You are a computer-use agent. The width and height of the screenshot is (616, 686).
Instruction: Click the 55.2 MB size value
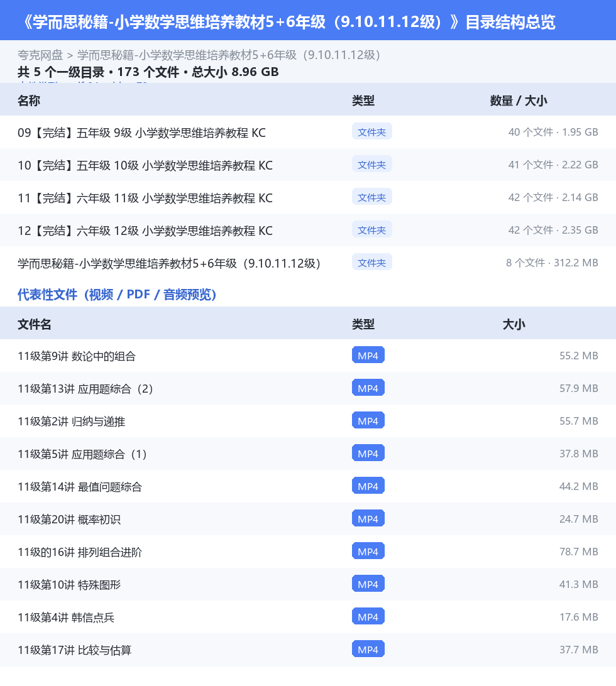coord(579,356)
